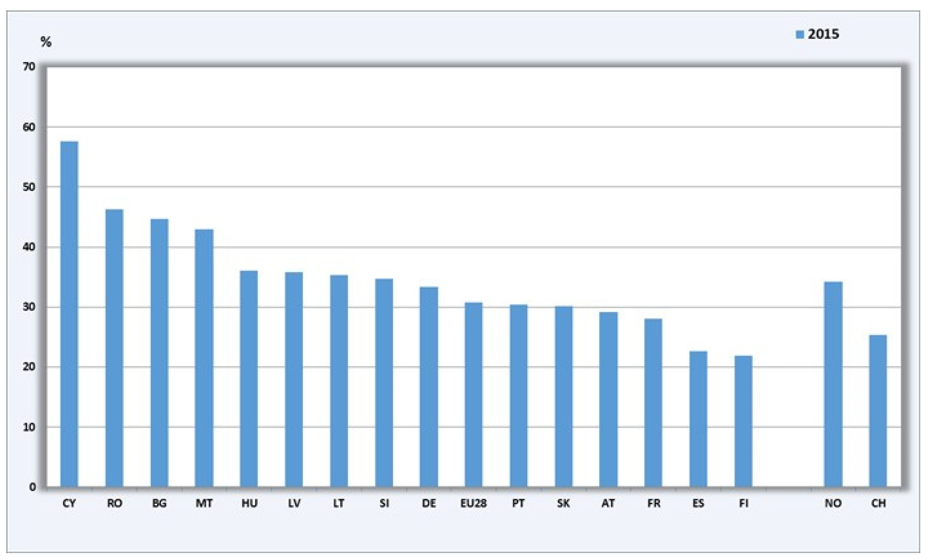Click the 70 y-axis value

tap(29, 67)
